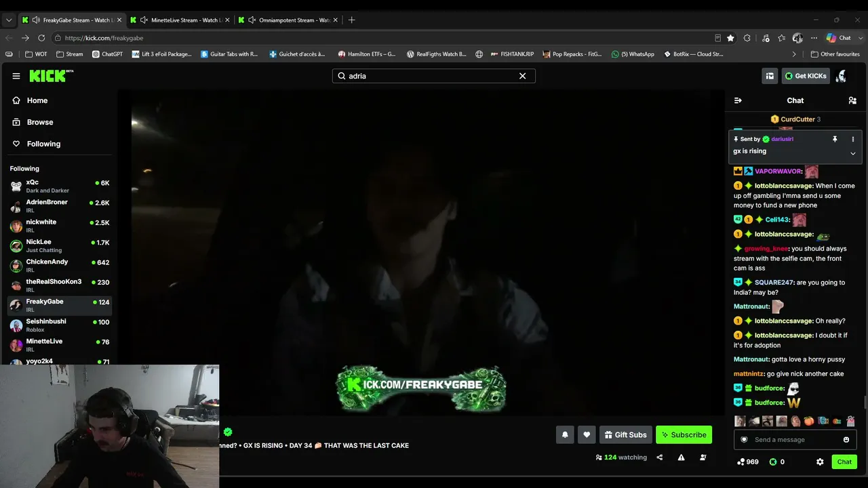Open the browser extensions puzzle icon

coord(747,38)
